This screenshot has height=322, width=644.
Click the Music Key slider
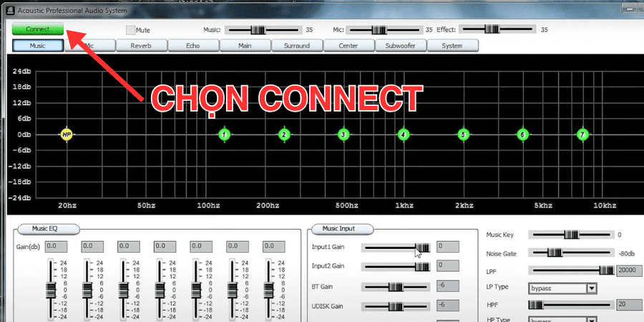tap(571, 235)
